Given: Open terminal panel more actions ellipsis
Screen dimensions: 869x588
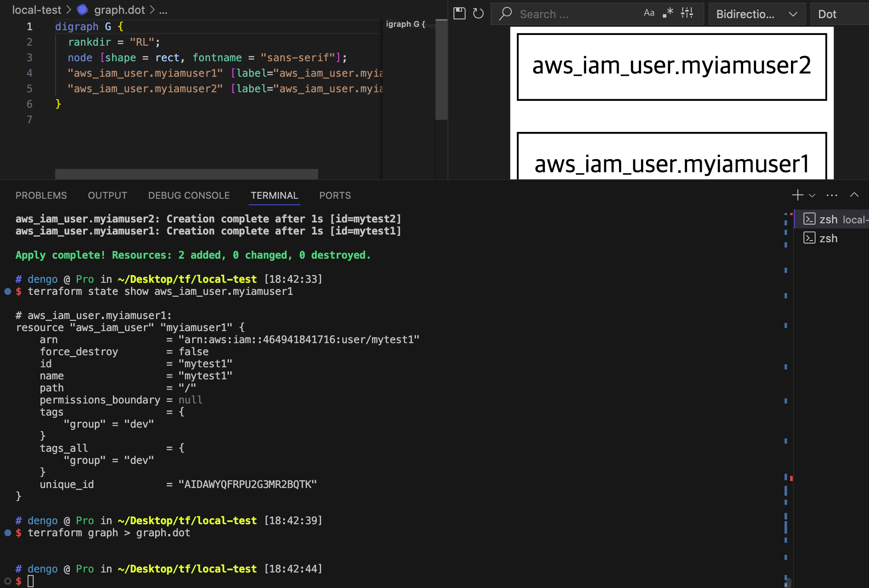Looking at the screenshot, I should tap(832, 195).
